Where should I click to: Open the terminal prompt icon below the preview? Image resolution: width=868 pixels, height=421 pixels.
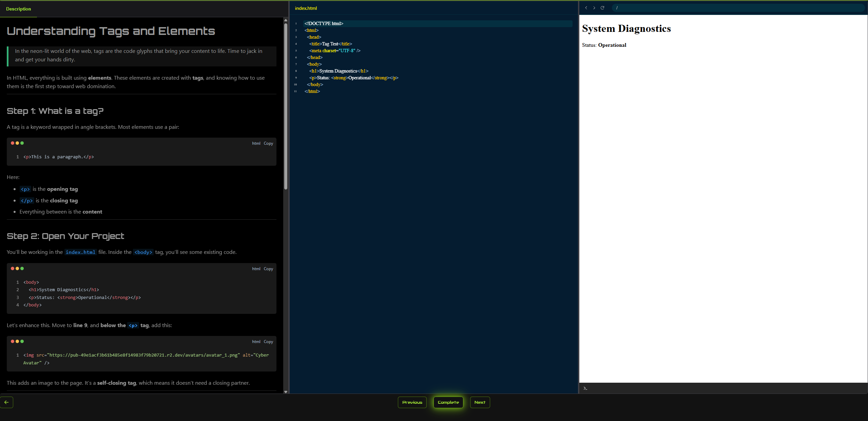point(585,388)
